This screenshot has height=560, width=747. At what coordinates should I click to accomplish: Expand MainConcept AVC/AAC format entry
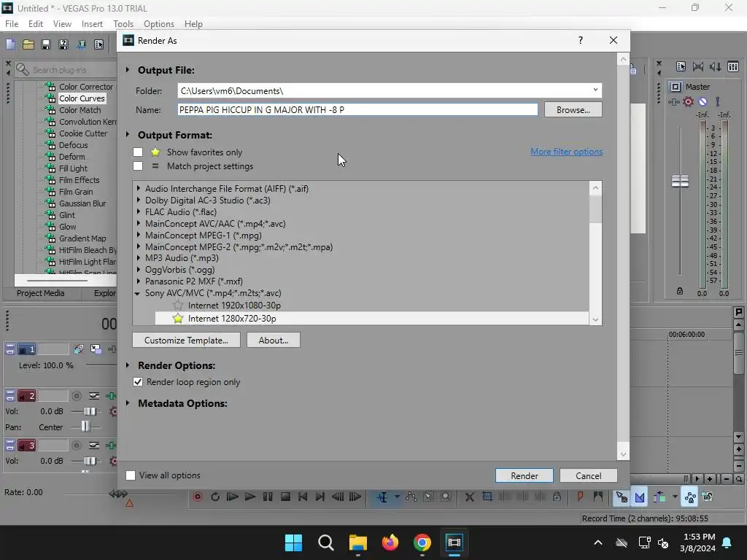point(139,223)
